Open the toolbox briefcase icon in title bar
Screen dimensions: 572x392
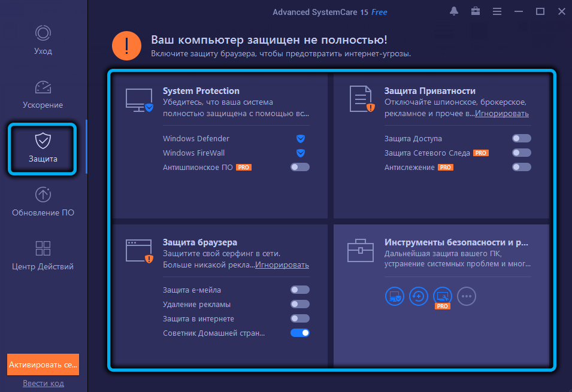pyautogui.click(x=476, y=11)
